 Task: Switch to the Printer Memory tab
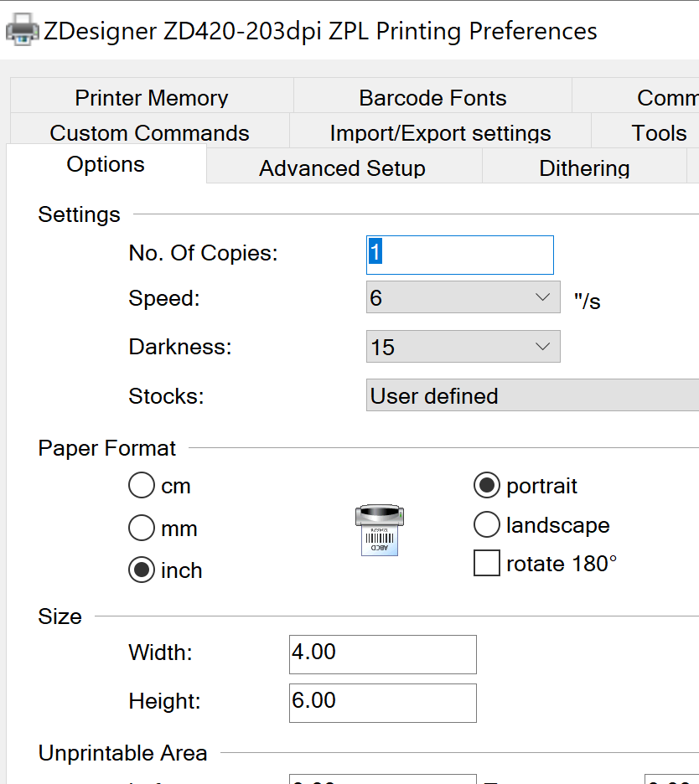[x=152, y=97]
